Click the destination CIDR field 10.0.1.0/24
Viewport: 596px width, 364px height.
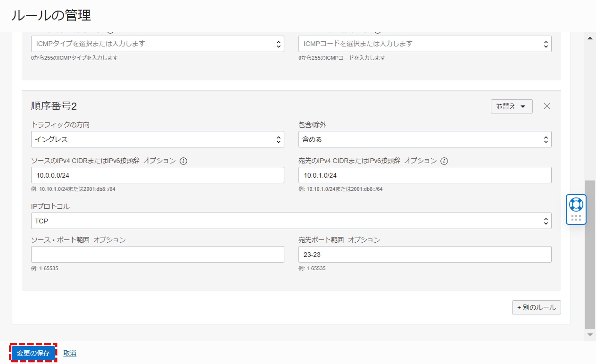point(425,175)
